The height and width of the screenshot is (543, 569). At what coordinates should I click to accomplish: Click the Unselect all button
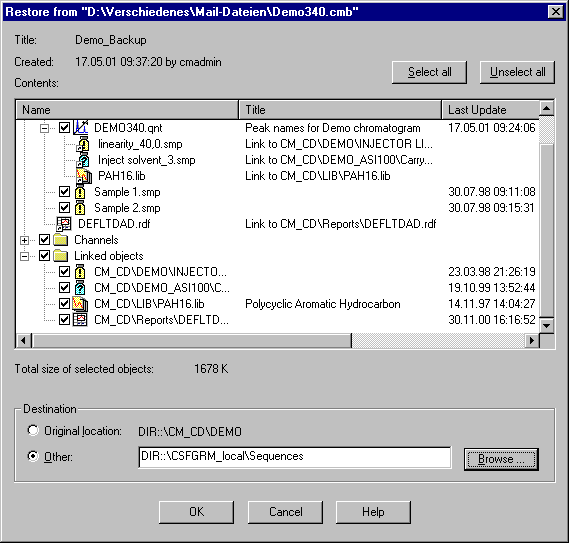pyautogui.click(x=517, y=72)
